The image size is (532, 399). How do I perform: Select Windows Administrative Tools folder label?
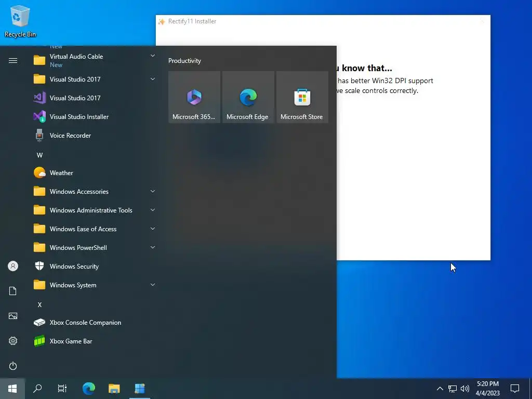(91, 210)
